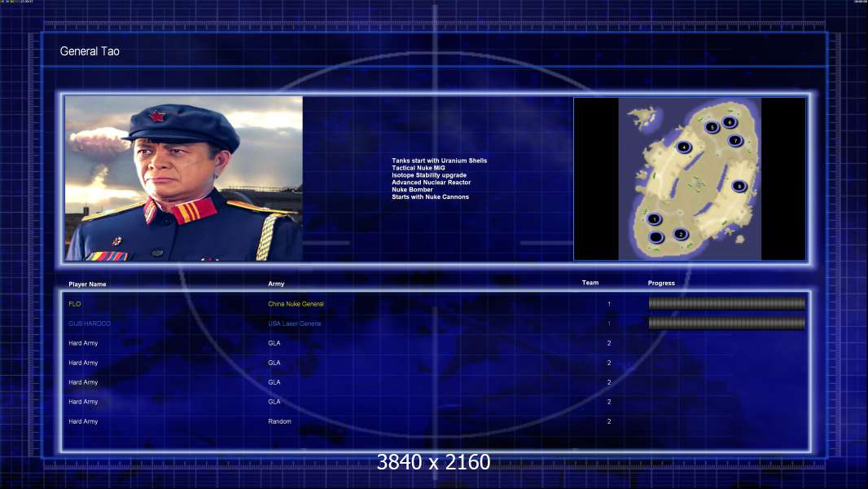Click start position marker 5 on the minimap

(x=712, y=127)
